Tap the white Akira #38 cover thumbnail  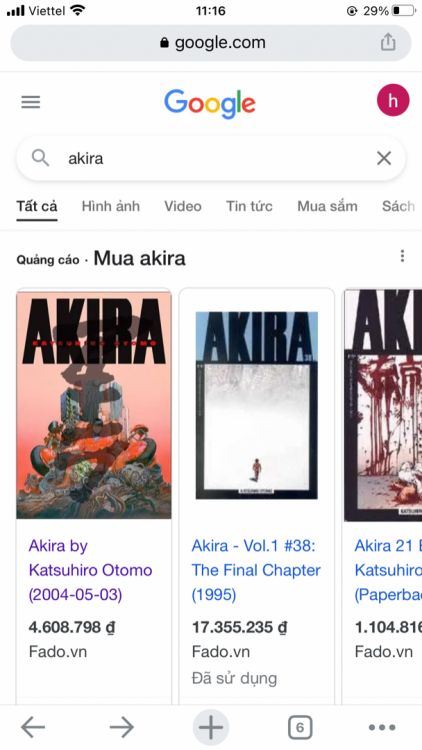pos(256,405)
